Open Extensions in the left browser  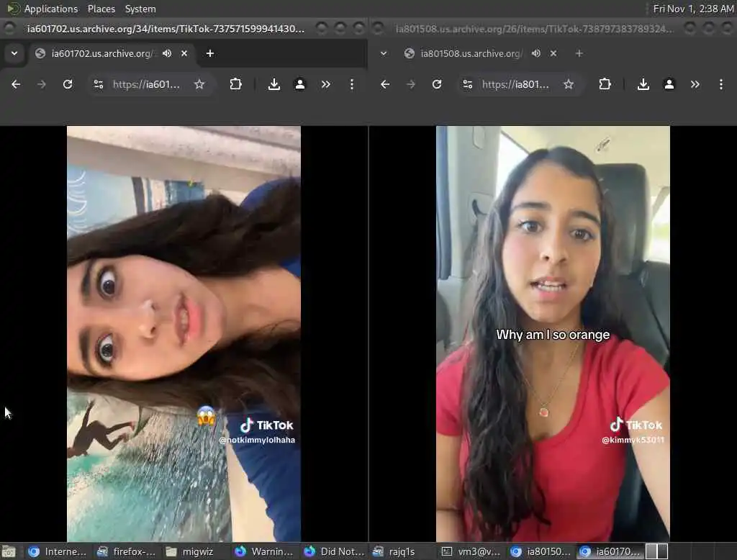click(x=235, y=84)
